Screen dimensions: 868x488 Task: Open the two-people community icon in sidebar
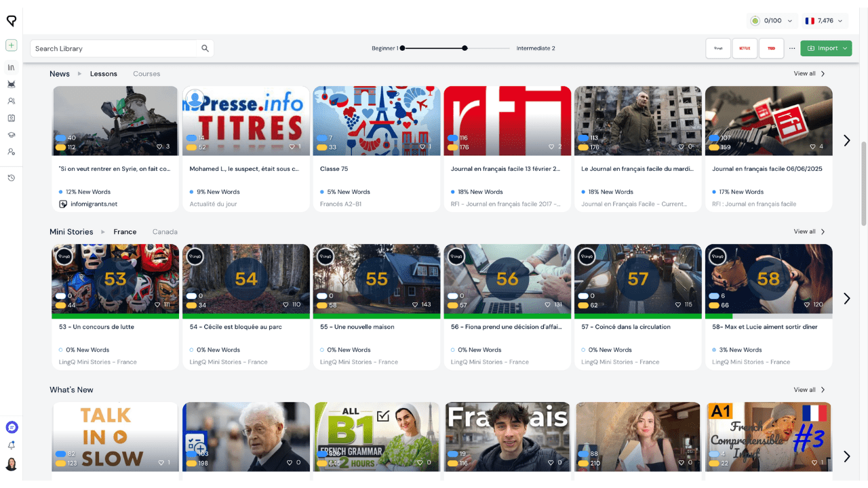12,101
